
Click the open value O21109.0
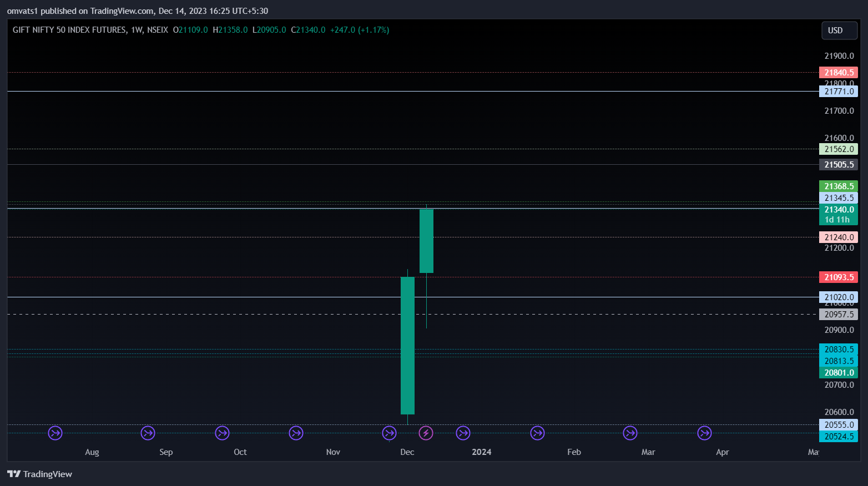[190, 30]
